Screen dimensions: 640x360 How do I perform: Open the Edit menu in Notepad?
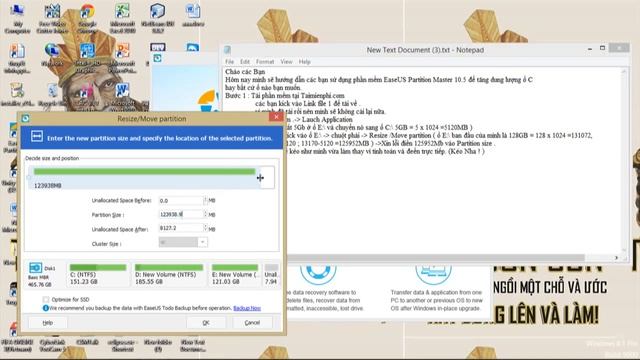coord(245,62)
